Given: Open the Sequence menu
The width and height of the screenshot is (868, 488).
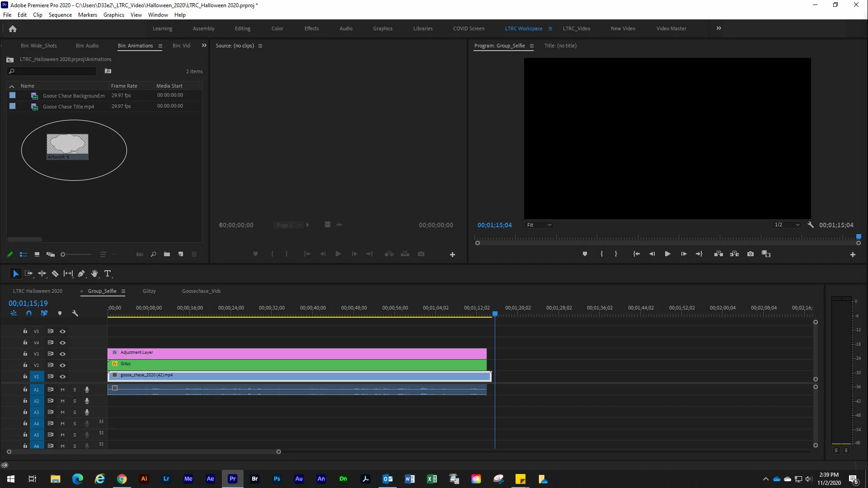Looking at the screenshot, I should click(60, 15).
